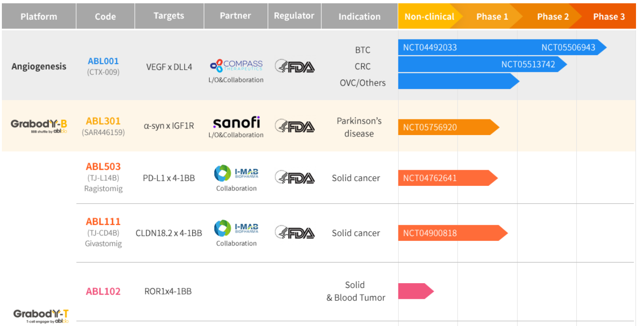Viewport: 644px width, 326px height.
Task: Click the pink ABL102 progress arrow
Action: (414, 291)
